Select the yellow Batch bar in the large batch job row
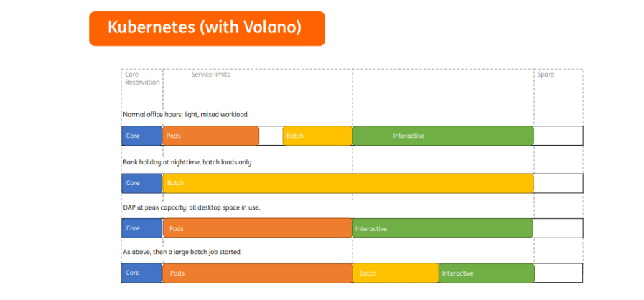644x300 pixels. coord(395,273)
